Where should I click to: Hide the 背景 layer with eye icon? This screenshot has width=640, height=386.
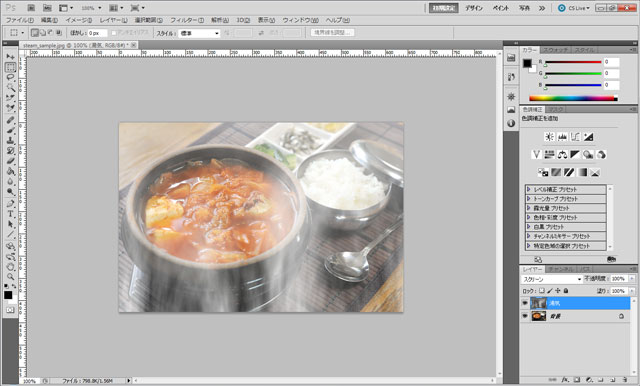[525, 316]
